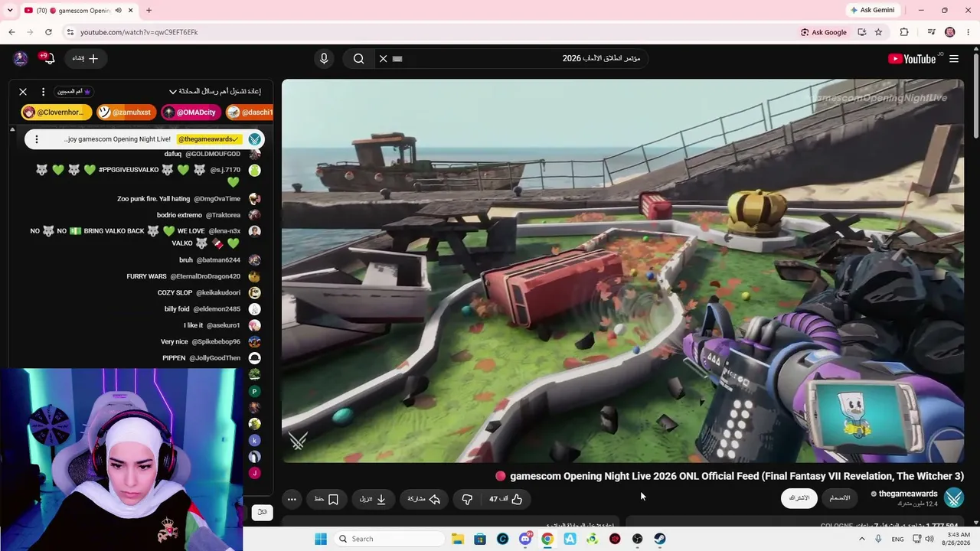Select the @zamuhxst super chat chip
980x551 pixels.
click(x=126, y=112)
